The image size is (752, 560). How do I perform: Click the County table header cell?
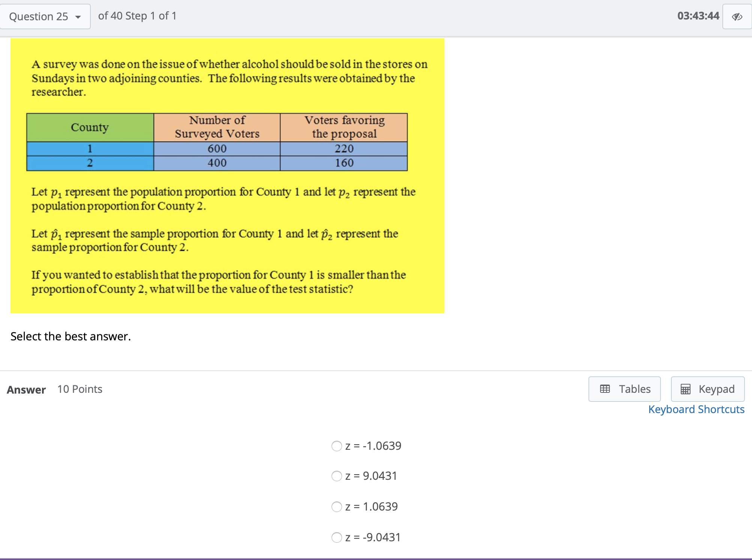(90, 127)
